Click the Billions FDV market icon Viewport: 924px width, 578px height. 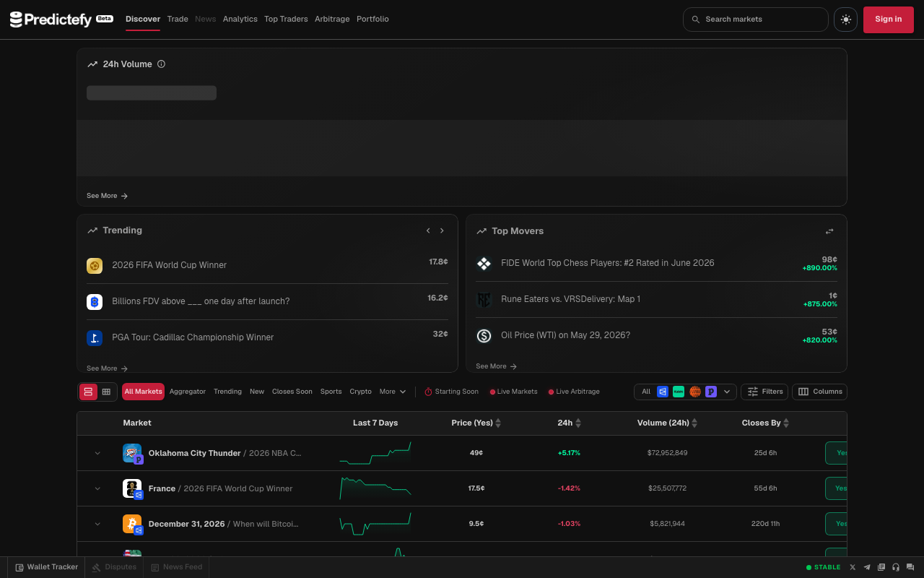point(95,302)
